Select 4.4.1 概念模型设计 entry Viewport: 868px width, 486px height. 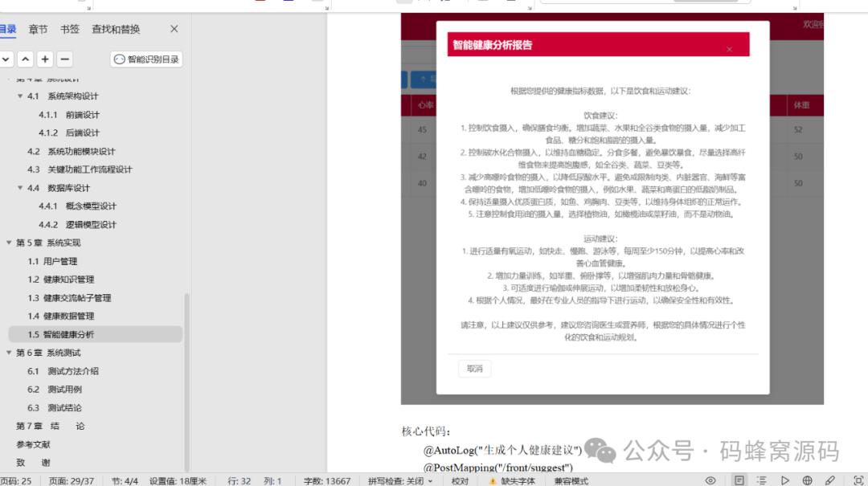click(x=77, y=206)
